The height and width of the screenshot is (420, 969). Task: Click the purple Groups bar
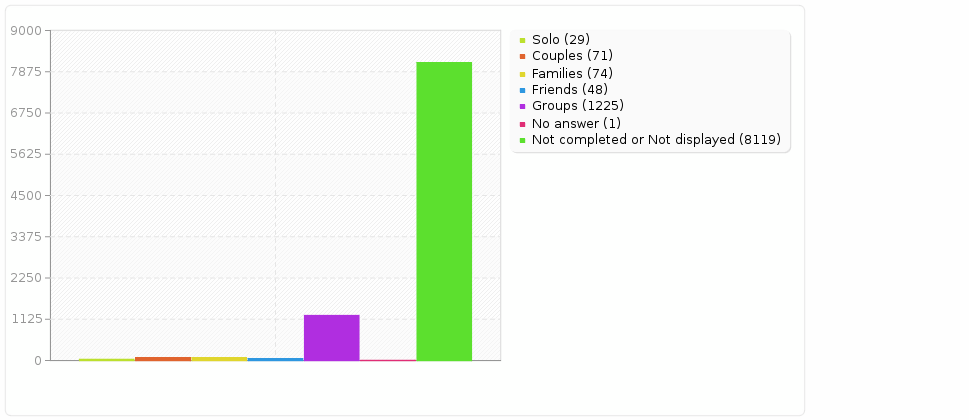pos(331,337)
